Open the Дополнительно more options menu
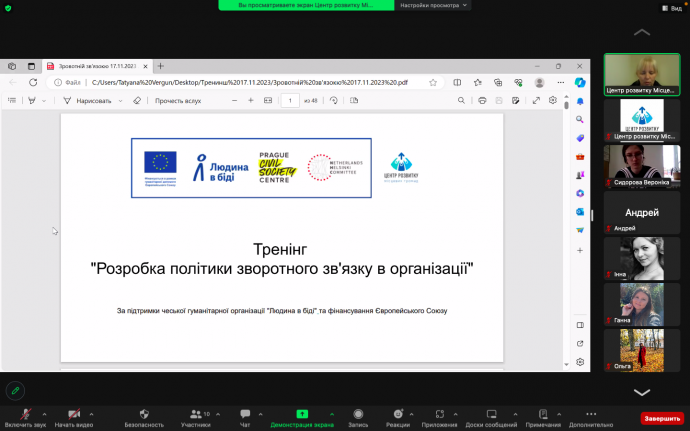 click(591, 415)
